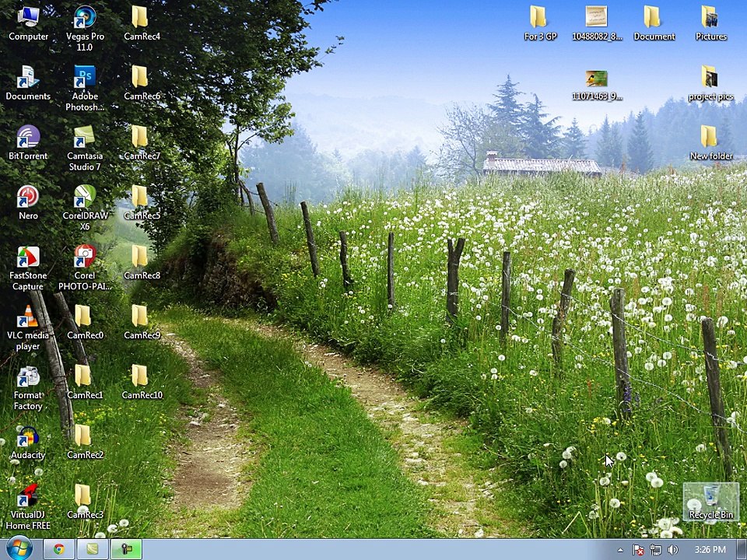
Task: Click the Show desktop button
Action: point(742,550)
